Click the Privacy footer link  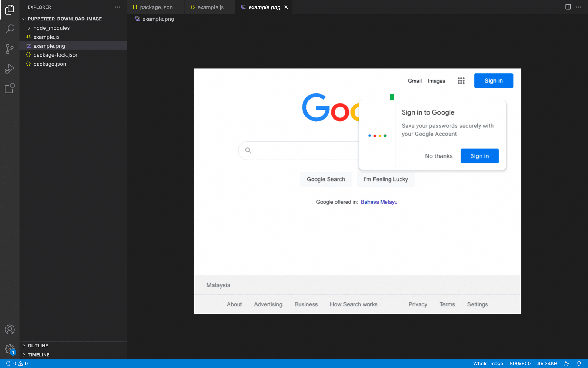417,304
